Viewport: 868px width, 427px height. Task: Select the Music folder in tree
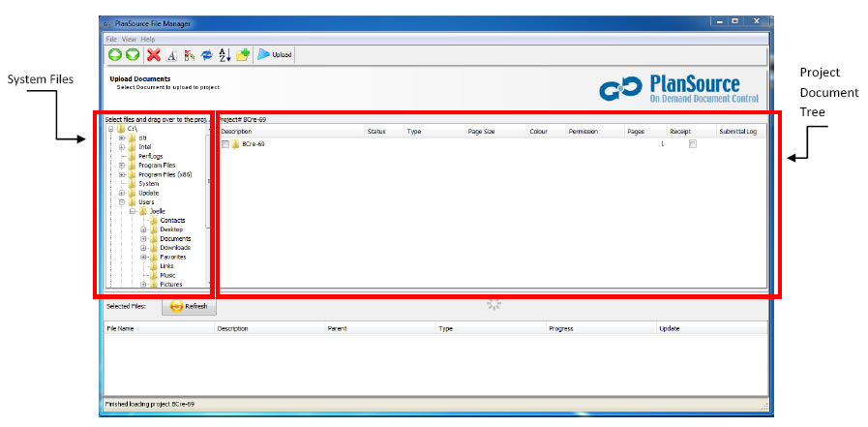click(167, 275)
